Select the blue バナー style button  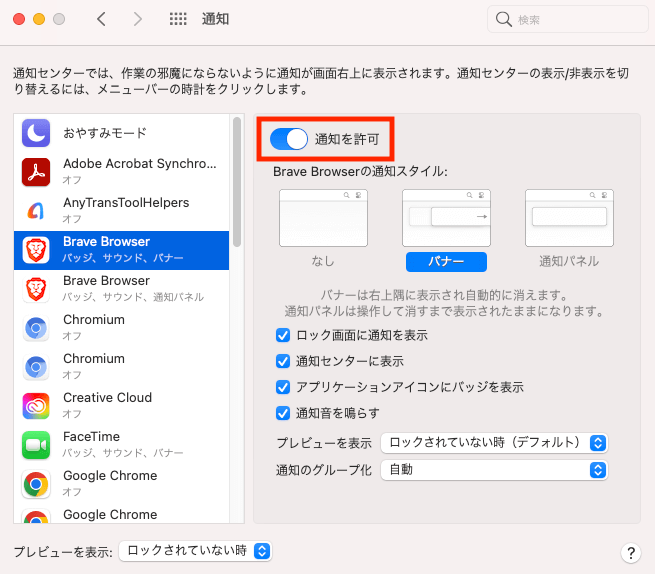(446, 262)
